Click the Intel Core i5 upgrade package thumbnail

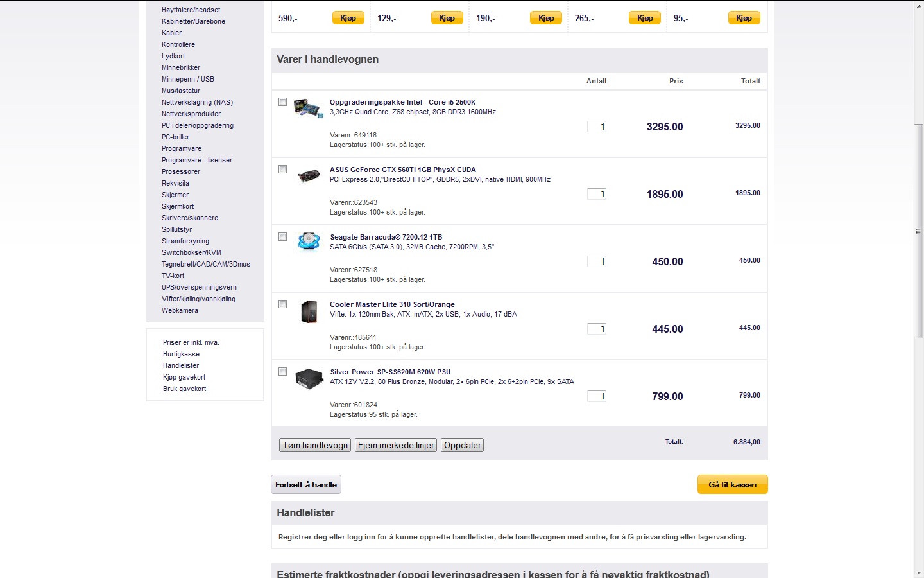(308, 108)
